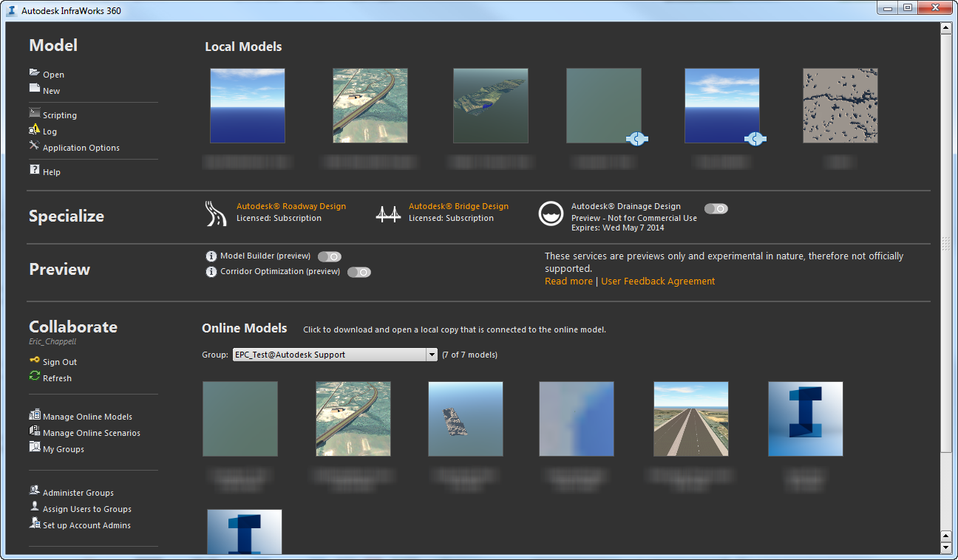Open the Autodesk® Roadway Design link

[291, 206]
